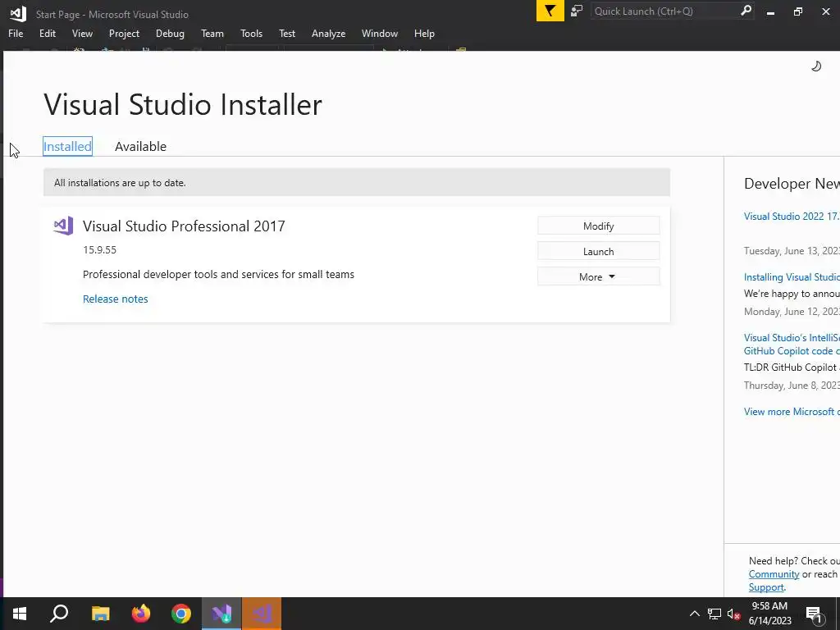
Task: Open the Visual Studio's IntelliSense news link
Action: point(792,344)
